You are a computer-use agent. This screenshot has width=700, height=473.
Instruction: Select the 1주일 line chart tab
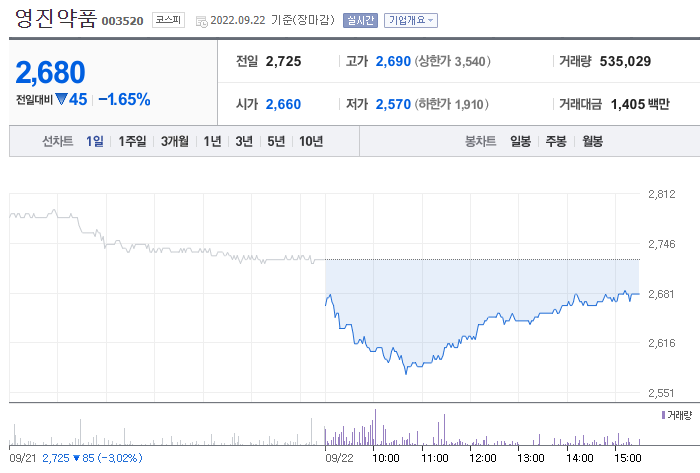pos(132,141)
